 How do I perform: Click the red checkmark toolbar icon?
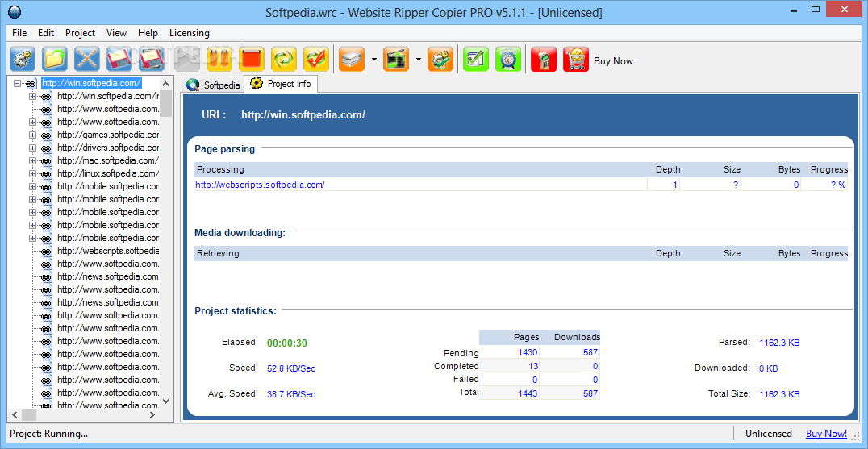316,59
